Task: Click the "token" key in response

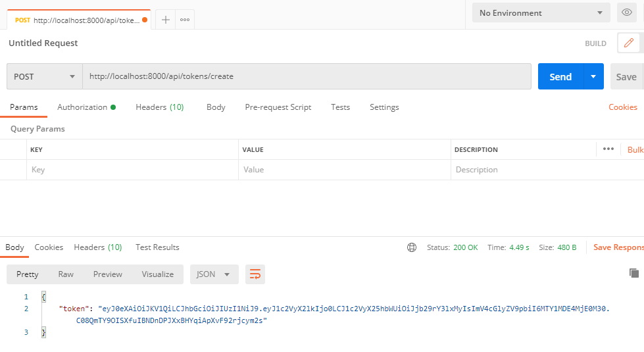Action: pos(74,309)
